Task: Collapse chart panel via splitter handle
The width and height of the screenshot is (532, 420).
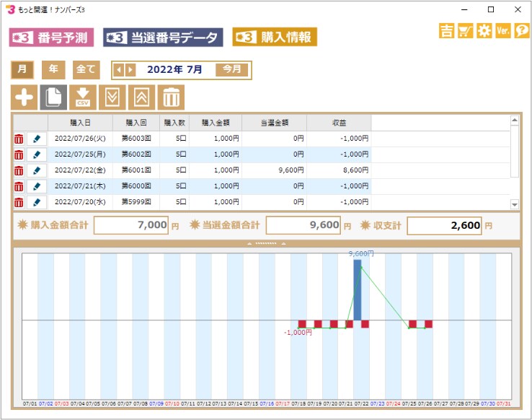Action: click(266, 243)
